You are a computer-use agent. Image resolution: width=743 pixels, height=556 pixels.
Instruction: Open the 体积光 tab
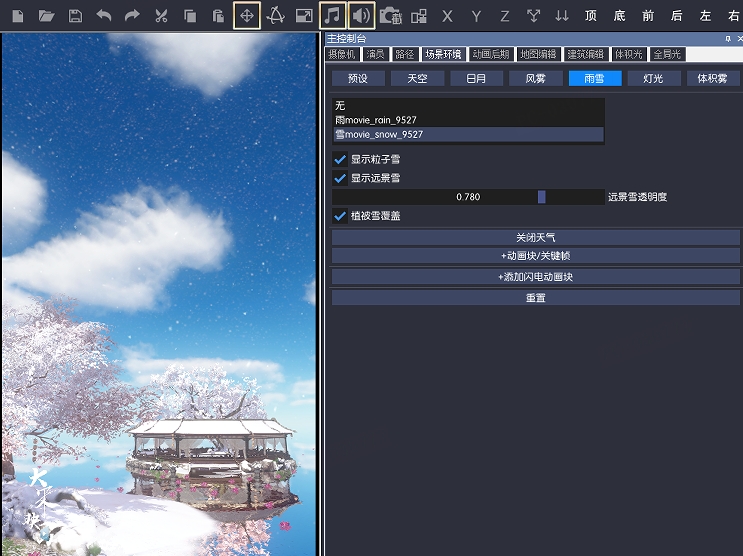point(629,54)
